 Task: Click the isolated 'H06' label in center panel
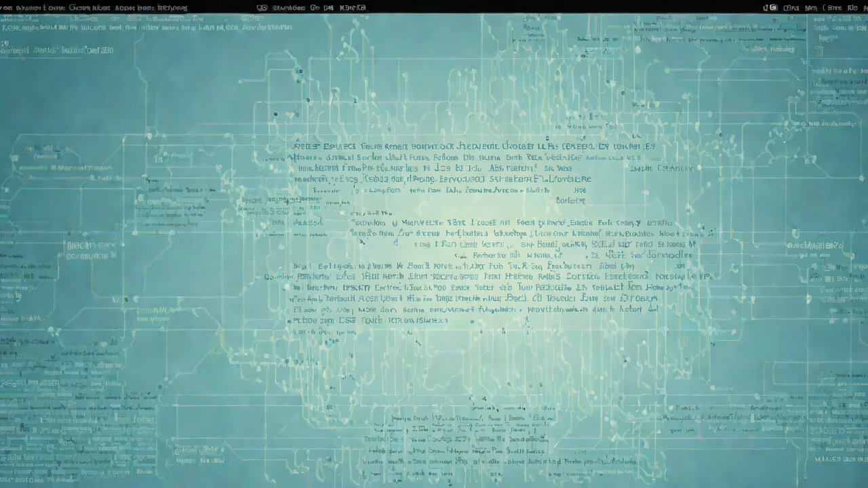point(580,190)
